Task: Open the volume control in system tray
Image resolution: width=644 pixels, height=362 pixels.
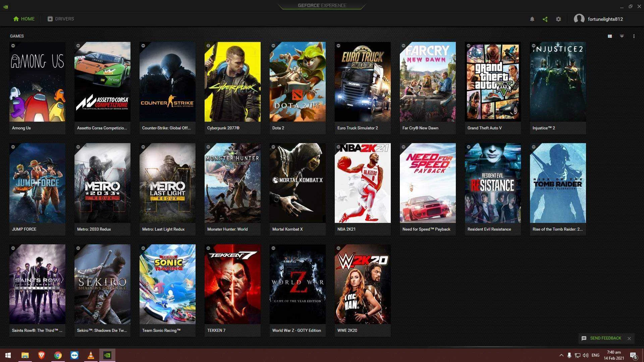Action: point(586,355)
